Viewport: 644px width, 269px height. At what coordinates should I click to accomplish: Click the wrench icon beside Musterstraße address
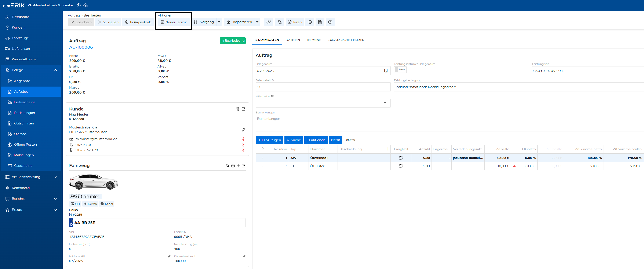244,130
